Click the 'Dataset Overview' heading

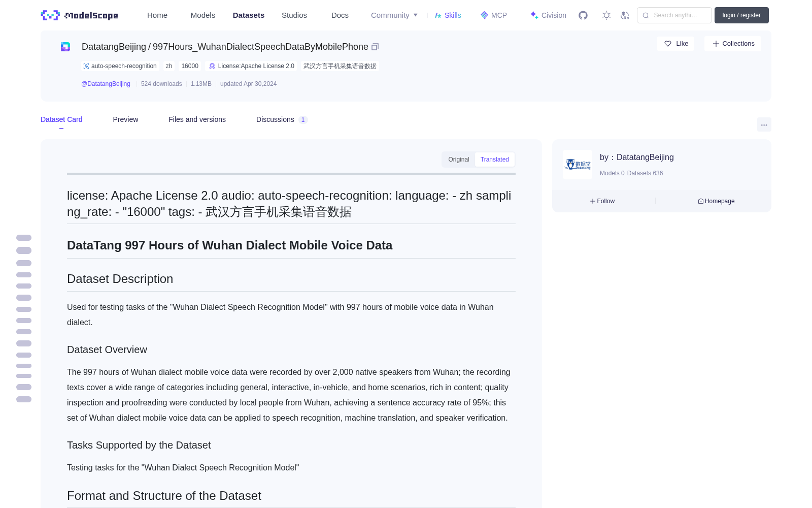pyautogui.click(x=107, y=350)
